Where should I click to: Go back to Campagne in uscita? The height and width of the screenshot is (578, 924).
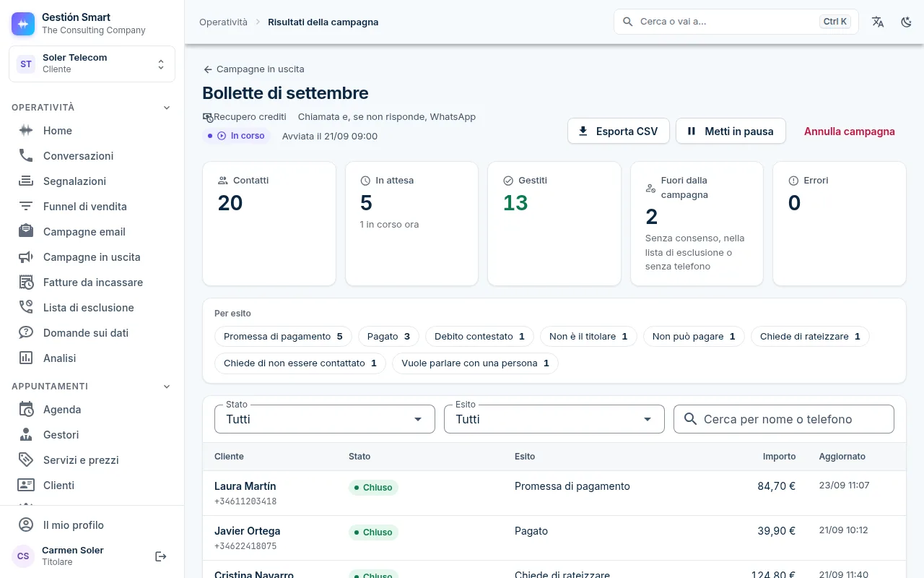[x=253, y=69]
